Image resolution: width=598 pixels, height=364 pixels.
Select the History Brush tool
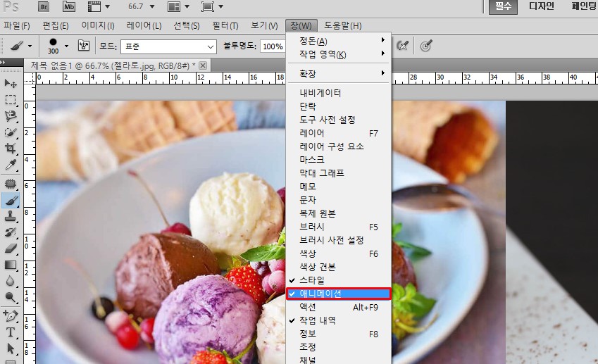(11, 232)
